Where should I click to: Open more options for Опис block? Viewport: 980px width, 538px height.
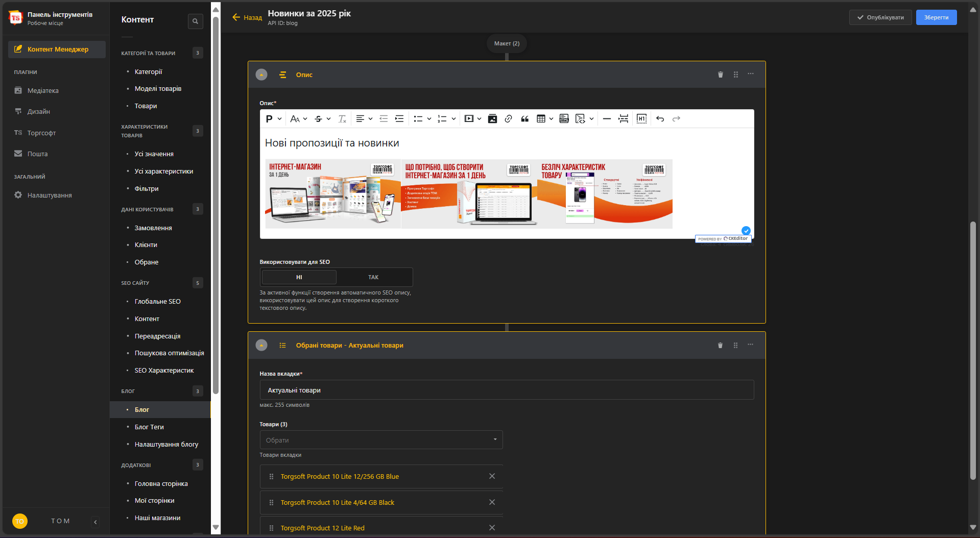pos(751,74)
